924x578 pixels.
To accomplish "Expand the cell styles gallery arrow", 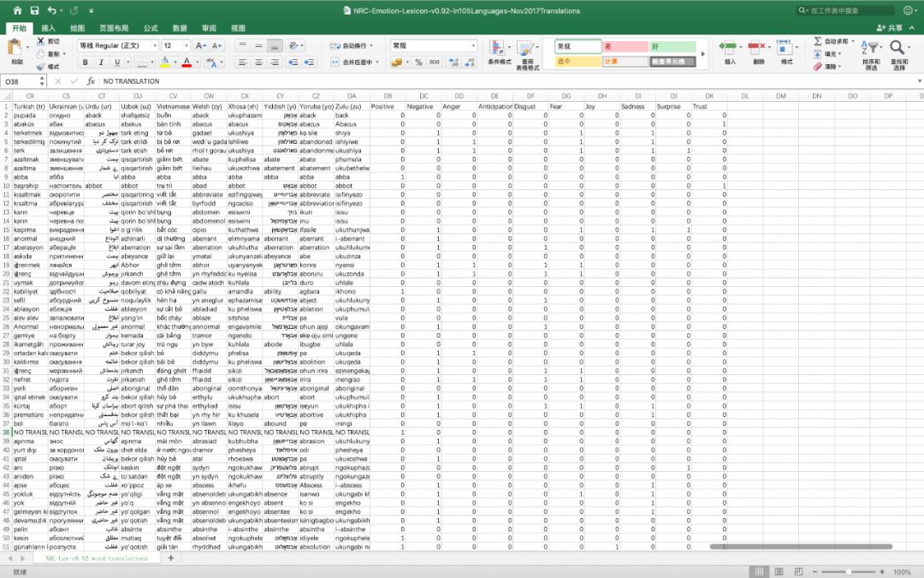I will (x=702, y=54).
